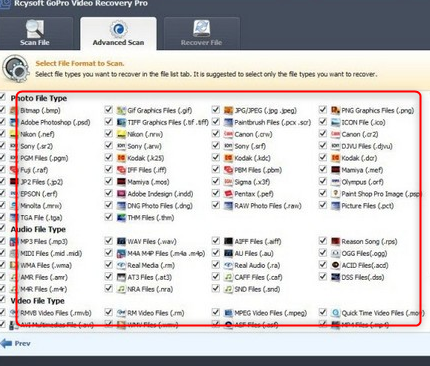This screenshot has width=430, height=366.
Task: Click the Canon (.crw) icon
Action: 228,134
